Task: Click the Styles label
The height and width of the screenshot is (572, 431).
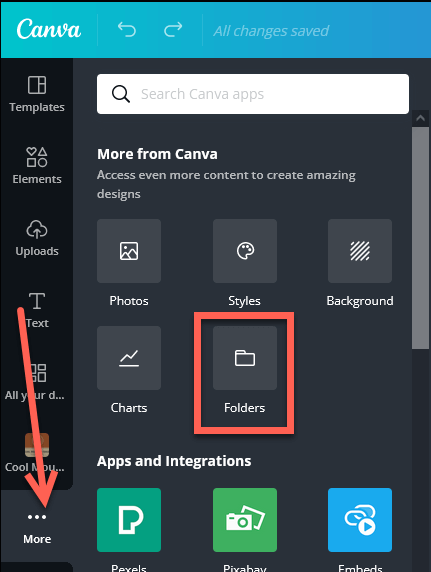Action: point(245,301)
